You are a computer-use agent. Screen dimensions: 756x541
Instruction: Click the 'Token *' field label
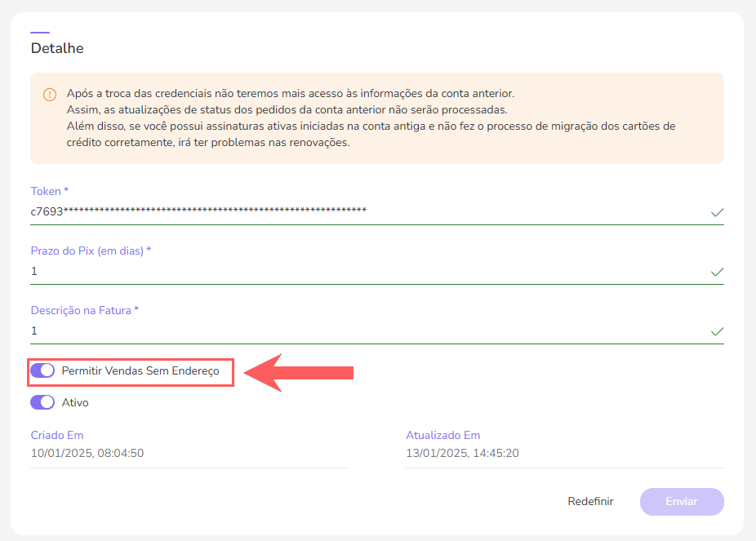pyautogui.click(x=50, y=191)
